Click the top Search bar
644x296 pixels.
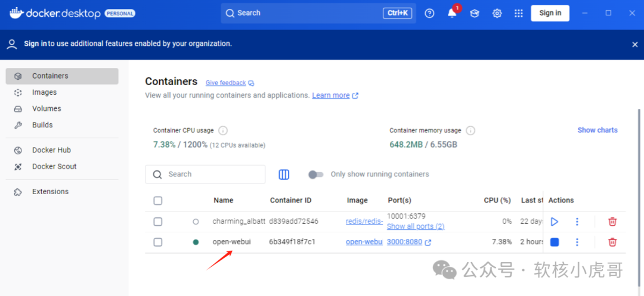pyautogui.click(x=318, y=13)
